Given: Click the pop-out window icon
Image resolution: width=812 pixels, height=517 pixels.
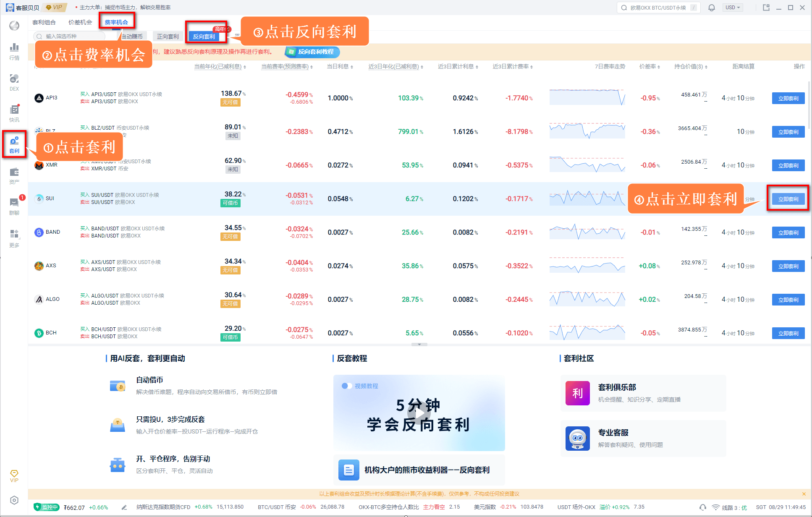Looking at the screenshot, I should (766, 8).
